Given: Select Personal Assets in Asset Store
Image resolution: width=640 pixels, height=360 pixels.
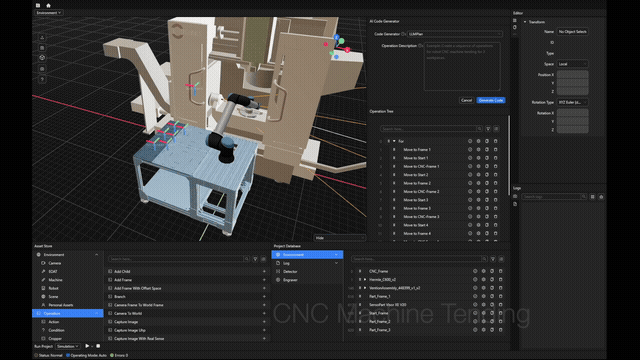Looking at the screenshot, I should point(61,305).
